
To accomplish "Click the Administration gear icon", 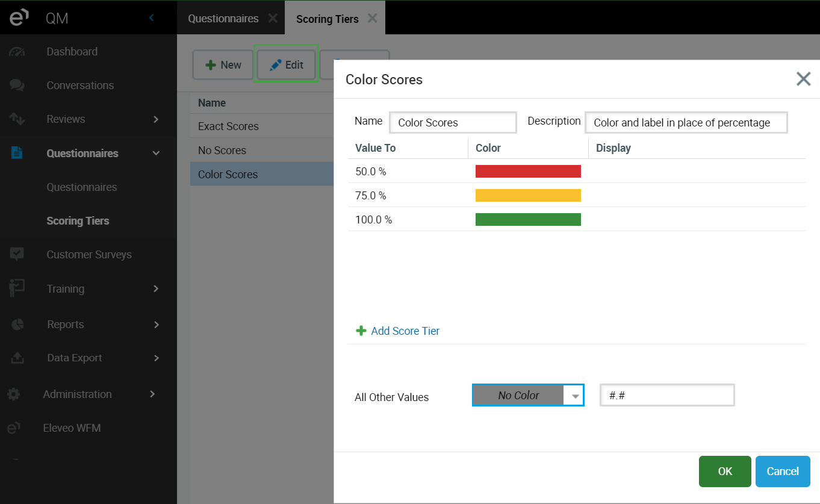I will point(14,394).
